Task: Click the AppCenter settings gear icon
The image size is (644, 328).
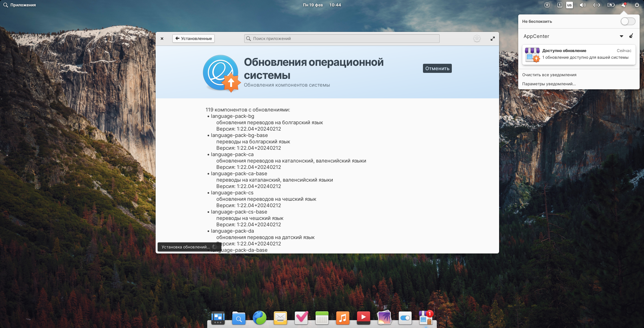Action: [477, 39]
